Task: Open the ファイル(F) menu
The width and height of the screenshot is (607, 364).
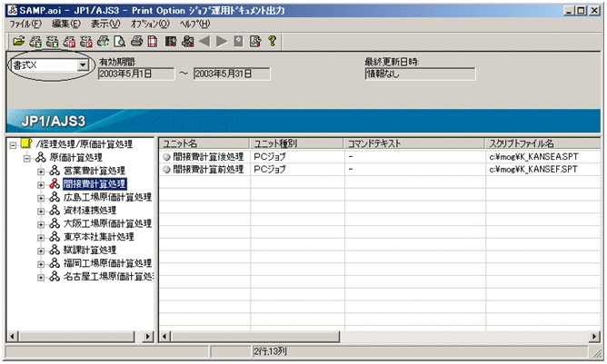Action: 25,24
